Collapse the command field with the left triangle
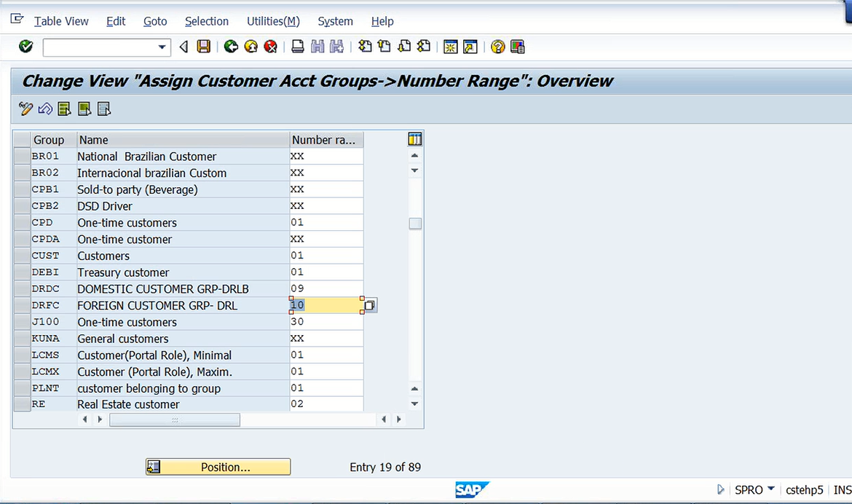 [x=184, y=47]
